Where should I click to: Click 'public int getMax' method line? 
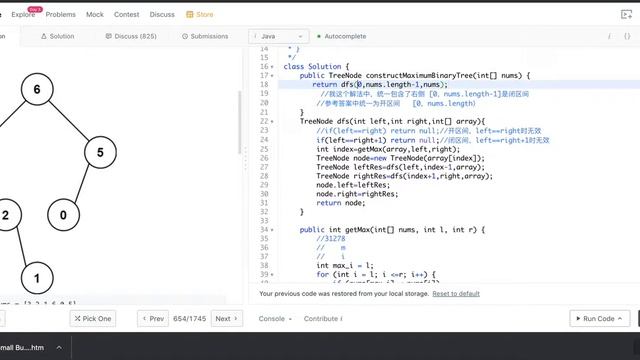(x=392, y=230)
